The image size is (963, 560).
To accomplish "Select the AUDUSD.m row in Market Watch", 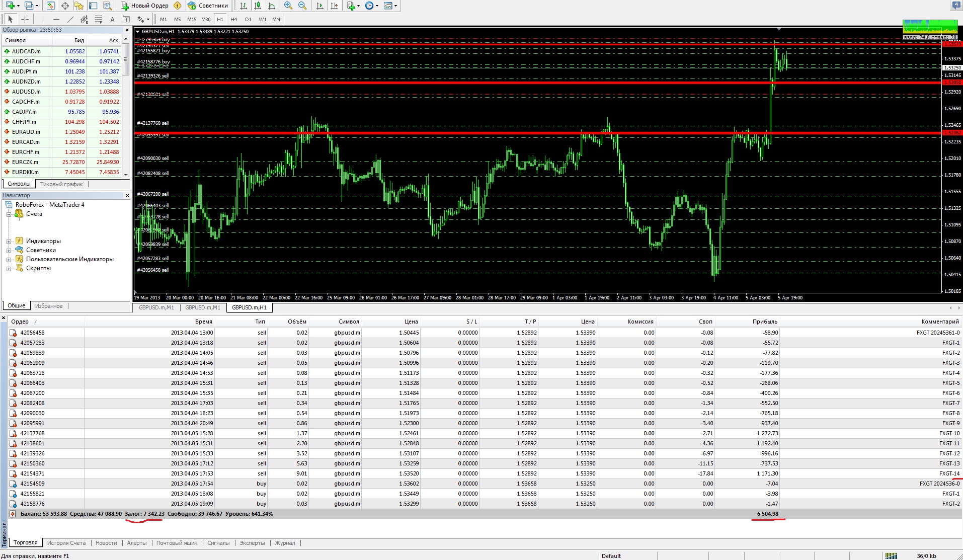I will [x=62, y=92].
